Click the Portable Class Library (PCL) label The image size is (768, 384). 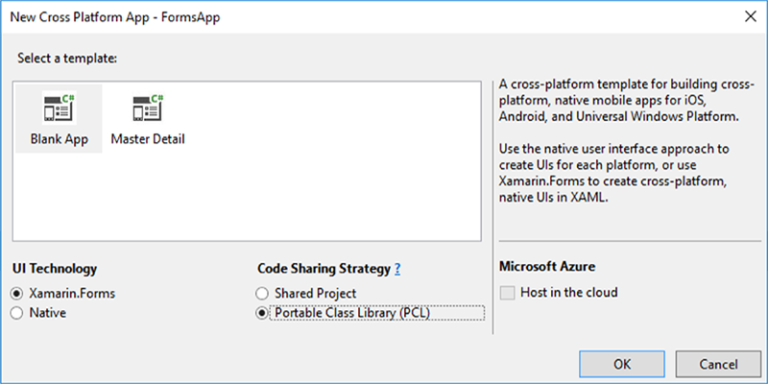(352, 313)
